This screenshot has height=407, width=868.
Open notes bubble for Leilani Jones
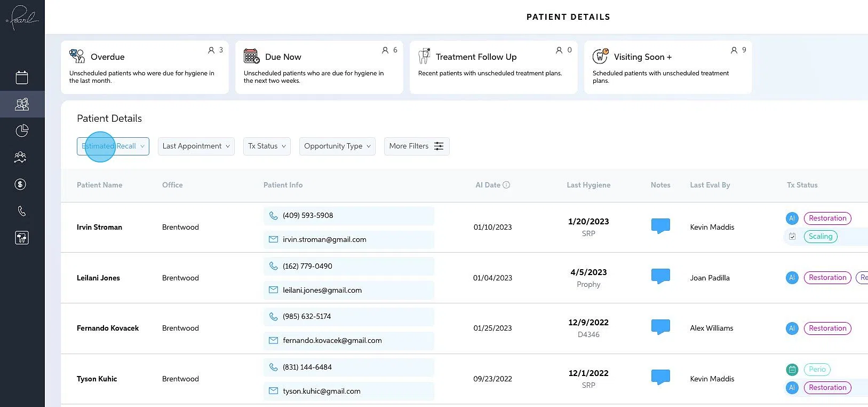point(660,277)
